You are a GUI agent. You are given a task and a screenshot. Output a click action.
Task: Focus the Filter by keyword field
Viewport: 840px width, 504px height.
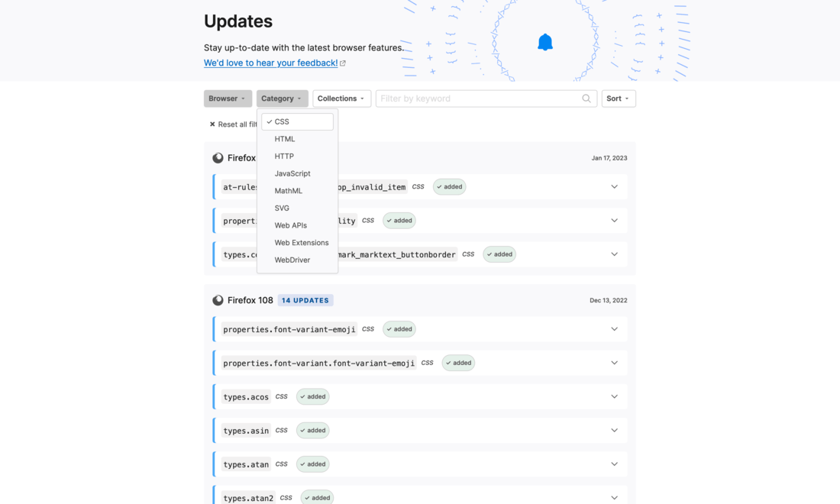point(479,99)
